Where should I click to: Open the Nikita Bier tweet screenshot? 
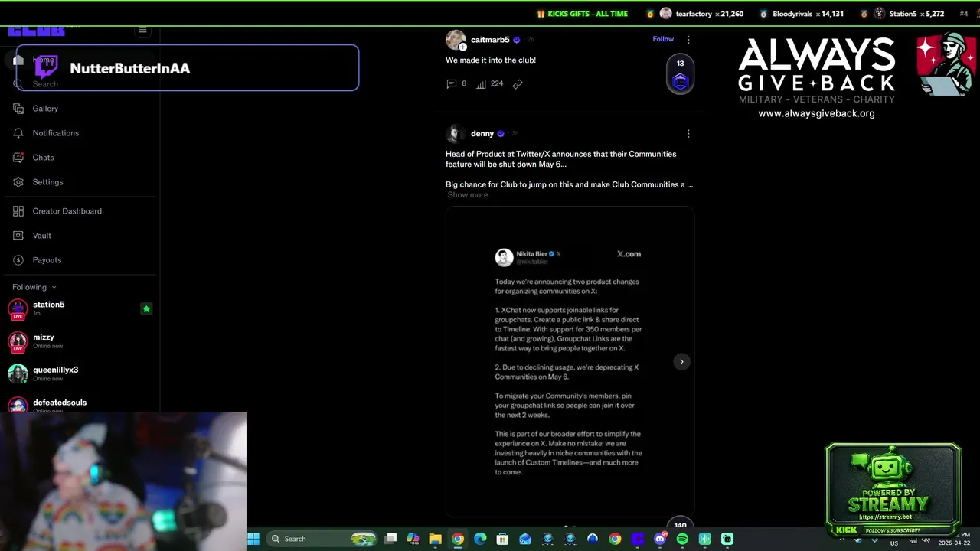pos(570,362)
